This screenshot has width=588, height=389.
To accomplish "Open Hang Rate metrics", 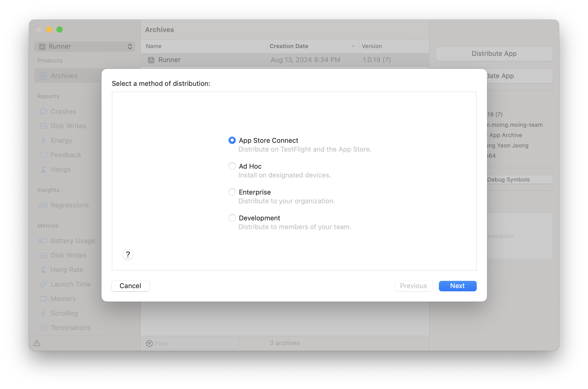I will (67, 270).
